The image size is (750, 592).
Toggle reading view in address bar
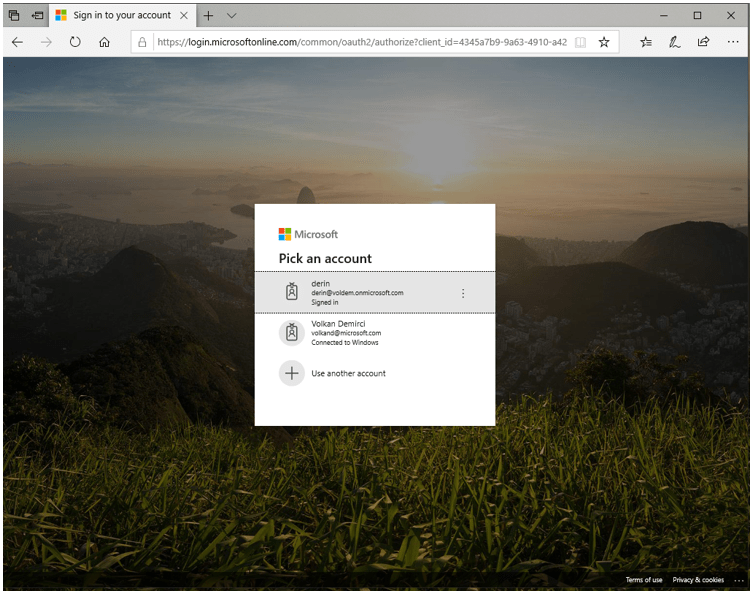click(x=580, y=42)
